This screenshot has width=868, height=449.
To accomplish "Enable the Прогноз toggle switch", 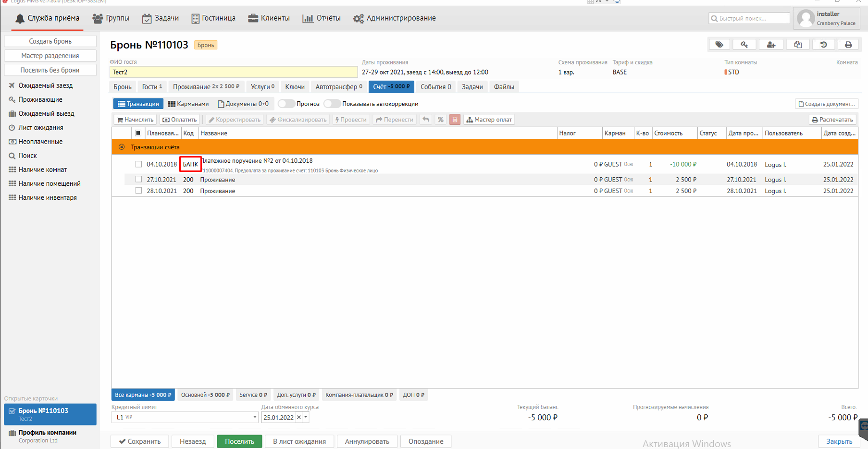I will point(286,104).
